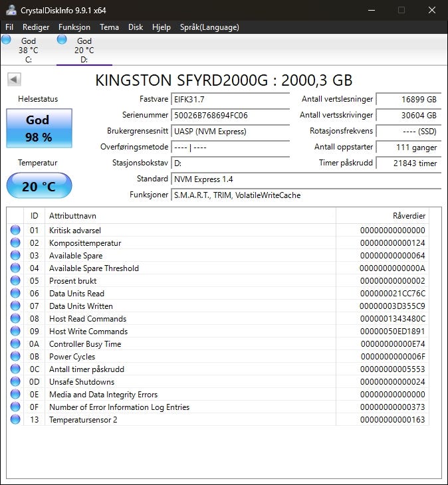
Task: Click status orb of Available Spare row
Action: pos(15,256)
